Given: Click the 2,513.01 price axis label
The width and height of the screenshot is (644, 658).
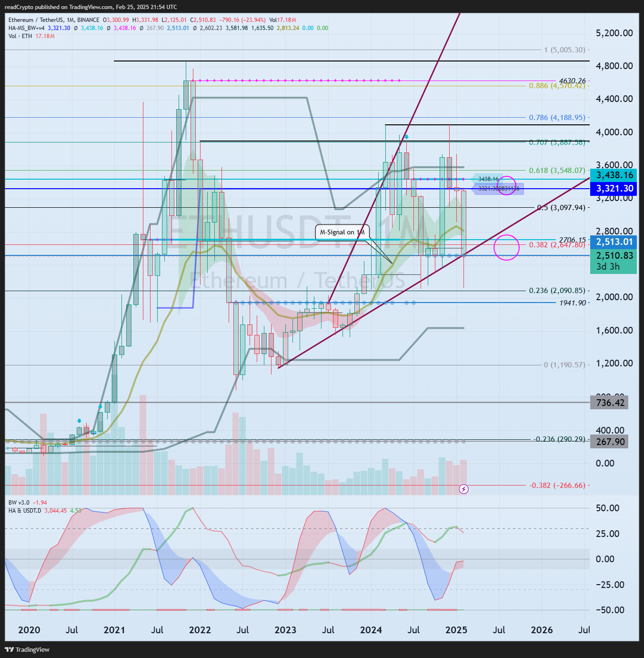Looking at the screenshot, I should tap(614, 242).
